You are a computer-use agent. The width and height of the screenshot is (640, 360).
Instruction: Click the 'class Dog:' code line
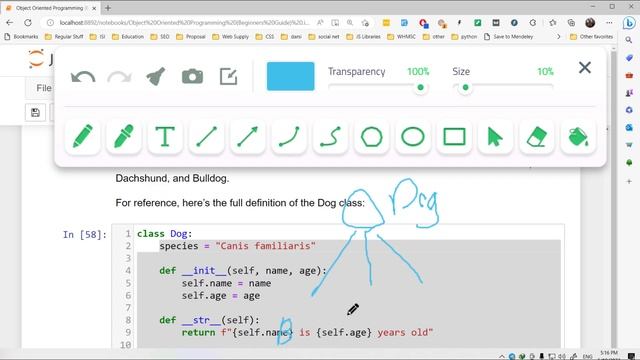164,233
